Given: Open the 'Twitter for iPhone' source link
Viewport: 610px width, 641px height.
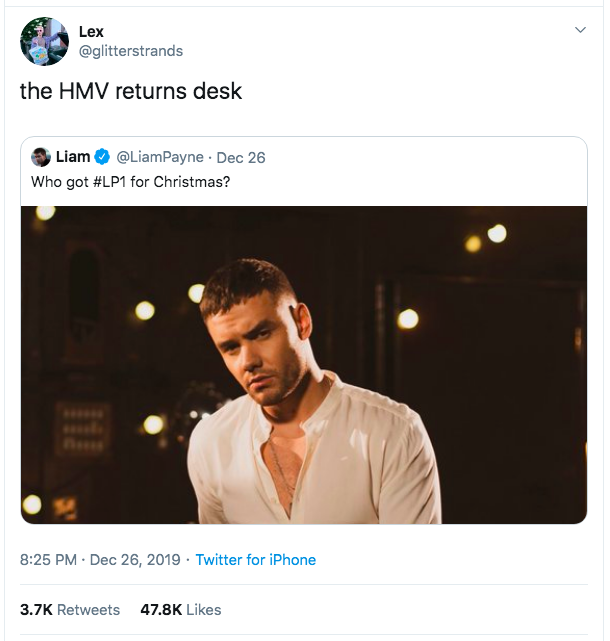Looking at the screenshot, I should (256, 560).
